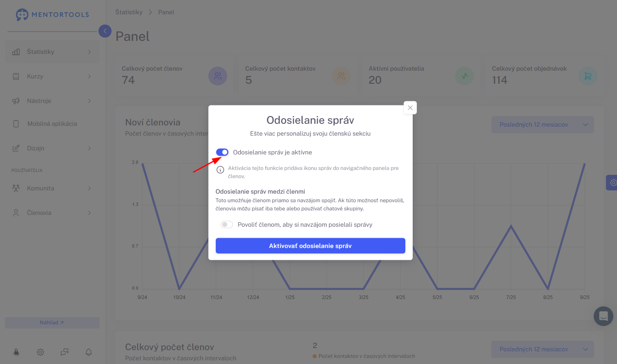The image size is (617, 364).
Task: Open the gear tab on right edge
Action: (x=612, y=183)
